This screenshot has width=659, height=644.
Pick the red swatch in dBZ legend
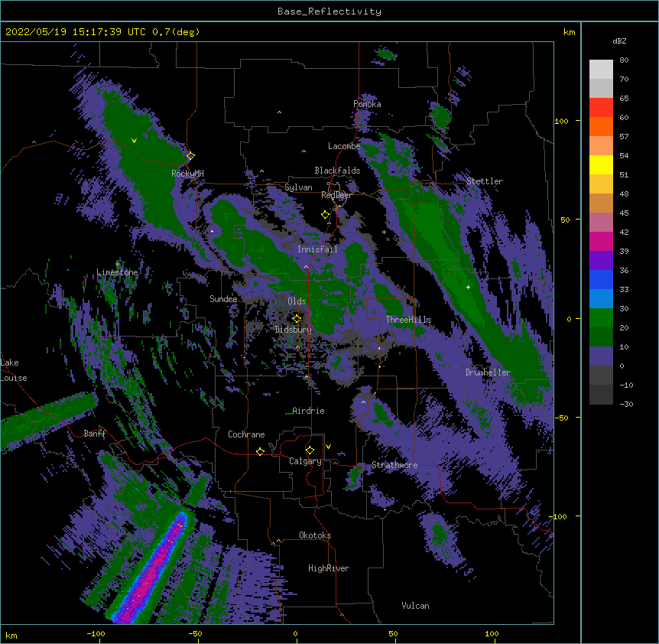click(x=601, y=107)
